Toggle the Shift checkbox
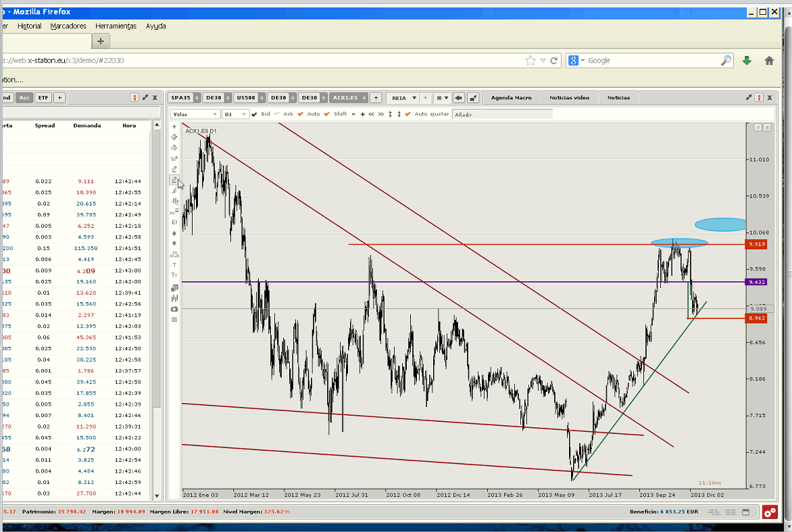The width and height of the screenshot is (792, 532). pos(327,114)
